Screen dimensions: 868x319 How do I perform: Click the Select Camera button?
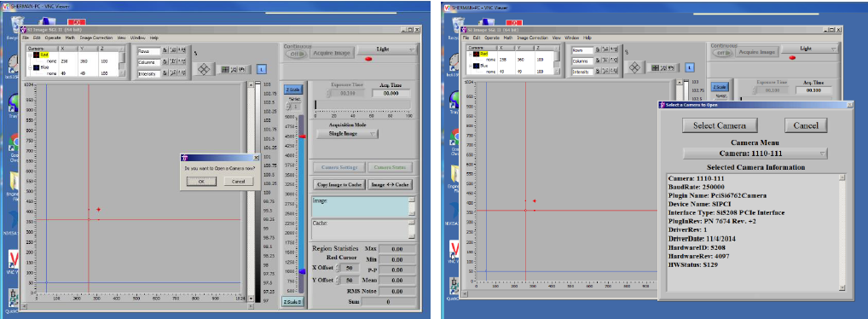[x=719, y=125]
